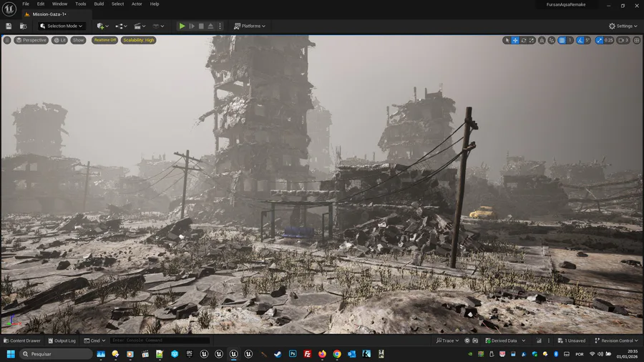Open play options three-dot menu
The width and height of the screenshot is (644, 362).
(x=220, y=26)
